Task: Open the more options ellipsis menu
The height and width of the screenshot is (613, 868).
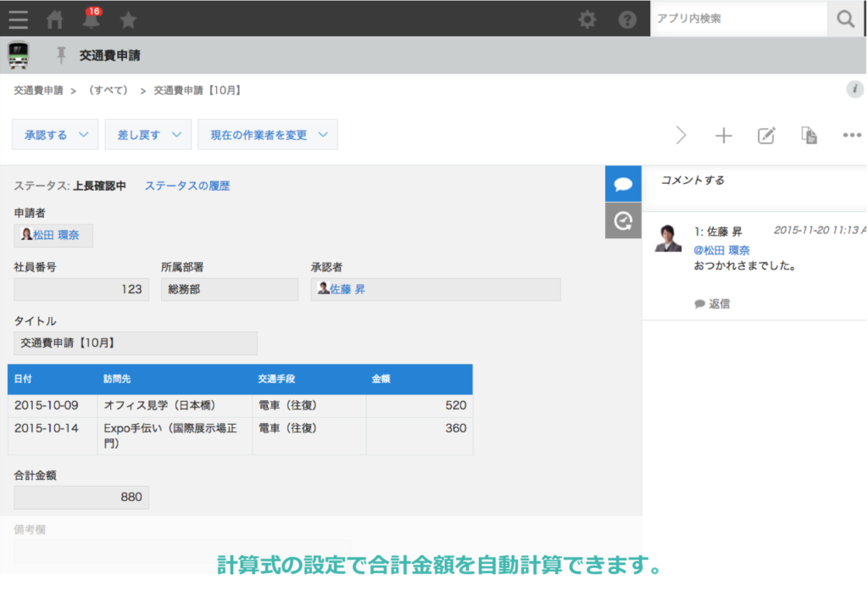Action: point(852,136)
